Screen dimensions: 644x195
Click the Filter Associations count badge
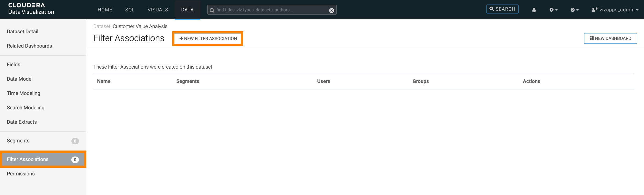click(x=75, y=160)
